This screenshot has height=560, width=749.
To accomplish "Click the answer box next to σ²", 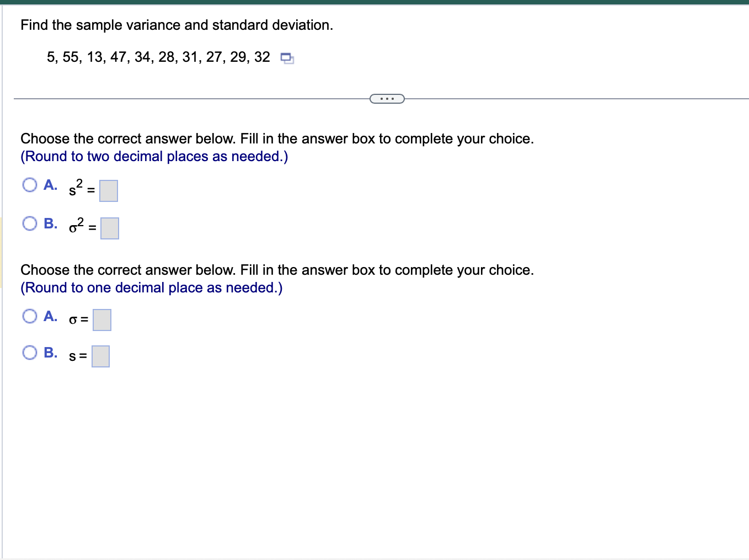I will pyautogui.click(x=109, y=228).
